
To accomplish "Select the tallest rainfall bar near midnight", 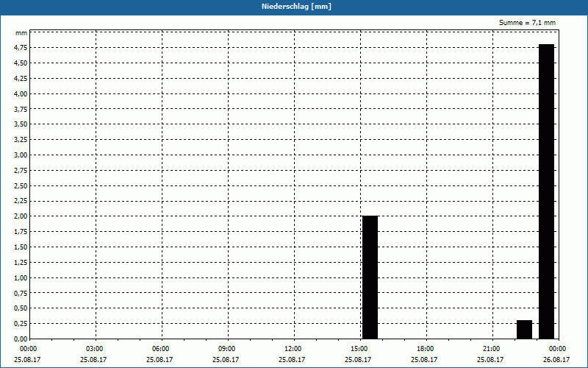I will 546,191.
